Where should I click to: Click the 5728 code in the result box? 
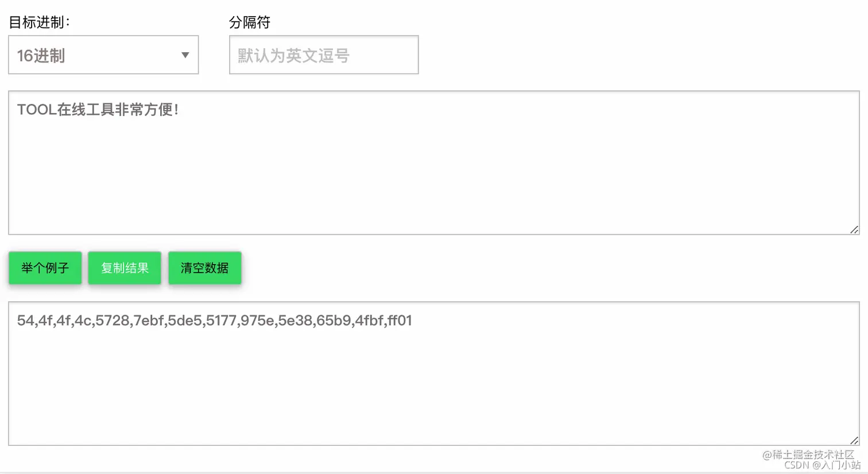113,320
